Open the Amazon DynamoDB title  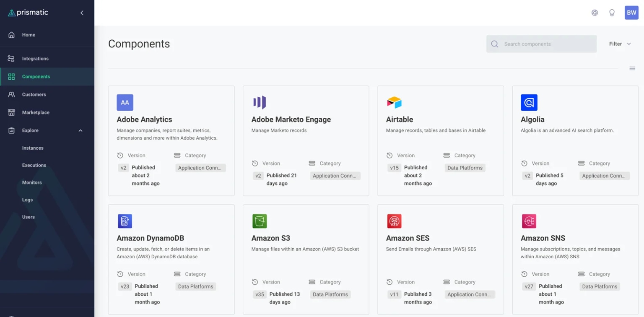tap(151, 238)
